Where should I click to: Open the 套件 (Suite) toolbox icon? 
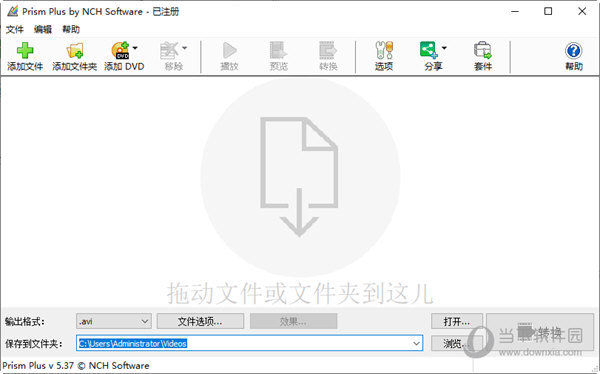click(x=483, y=50)
